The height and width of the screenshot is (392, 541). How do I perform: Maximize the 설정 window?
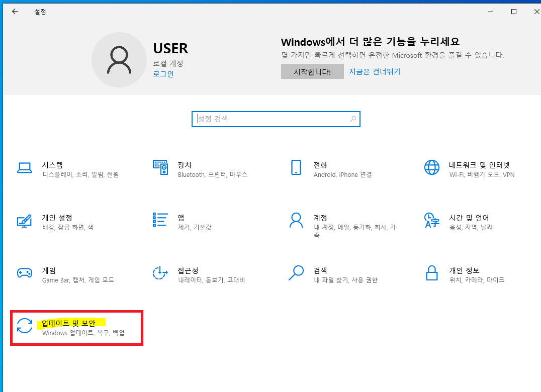click(514, 12)
